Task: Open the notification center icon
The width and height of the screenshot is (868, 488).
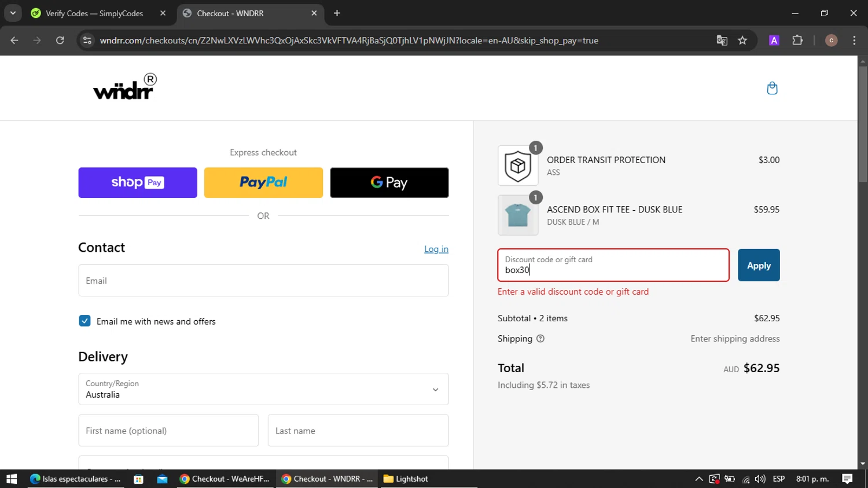Action: [847, 479]
